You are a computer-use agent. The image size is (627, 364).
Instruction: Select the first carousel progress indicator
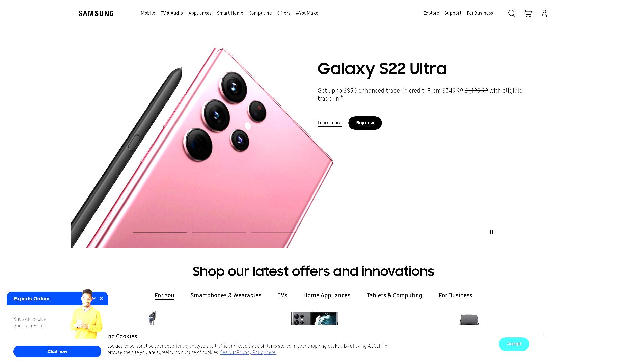[x=160, y=232]
